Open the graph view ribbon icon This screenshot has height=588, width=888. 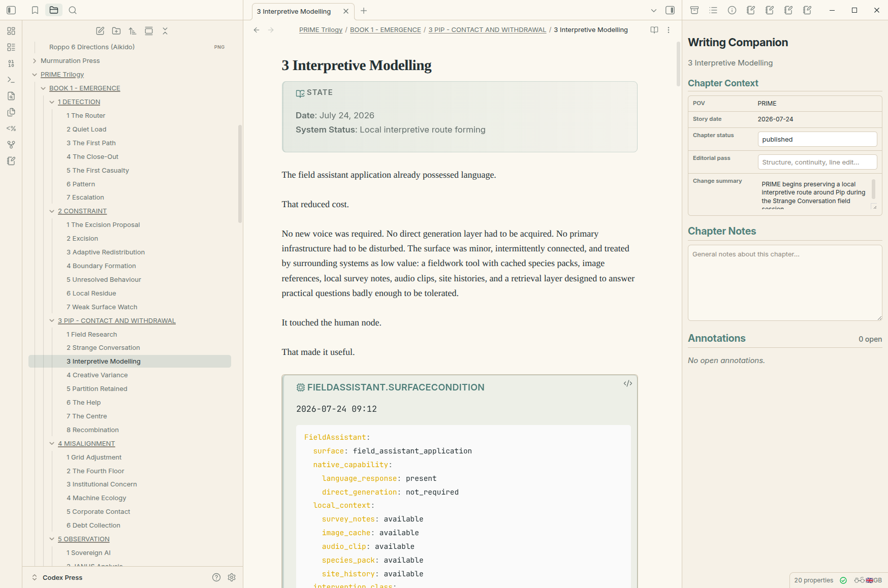pos(11,145)
